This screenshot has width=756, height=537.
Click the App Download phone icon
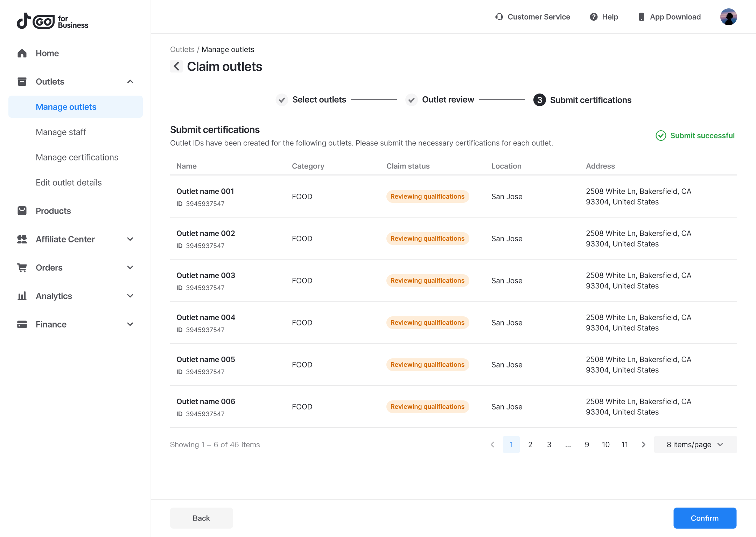(641, 17)
